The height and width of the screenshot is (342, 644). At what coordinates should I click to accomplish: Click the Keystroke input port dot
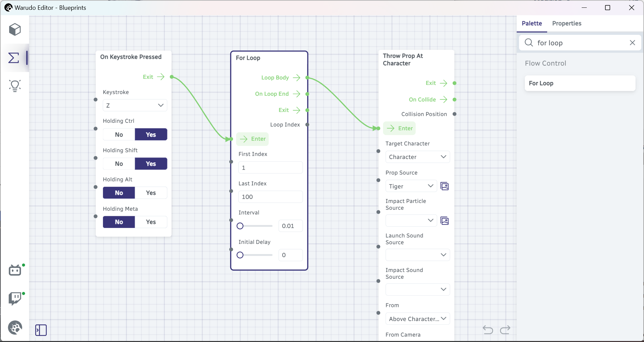pos(95,99)
